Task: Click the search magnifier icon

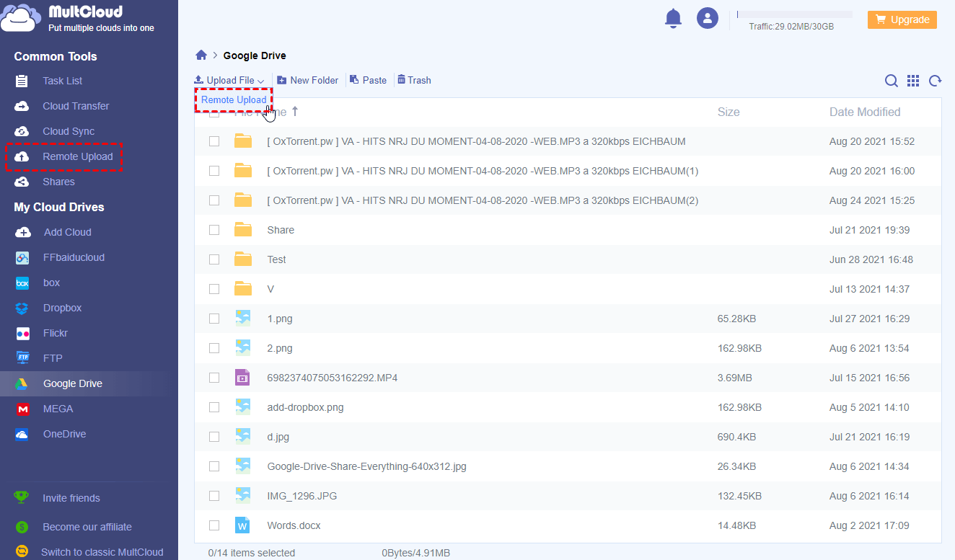Action: (x=891, y=81)
